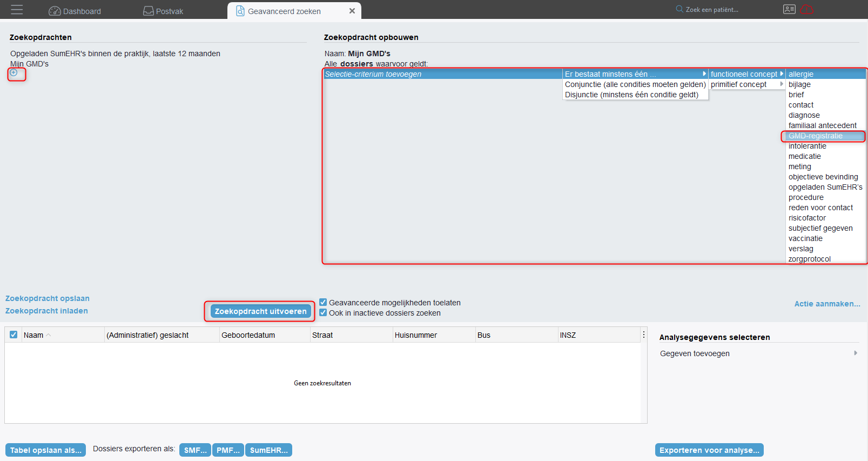Viewport: 868px width, 461px height.
Task: Export dossiers as SMF
Action: pos(195,450)
